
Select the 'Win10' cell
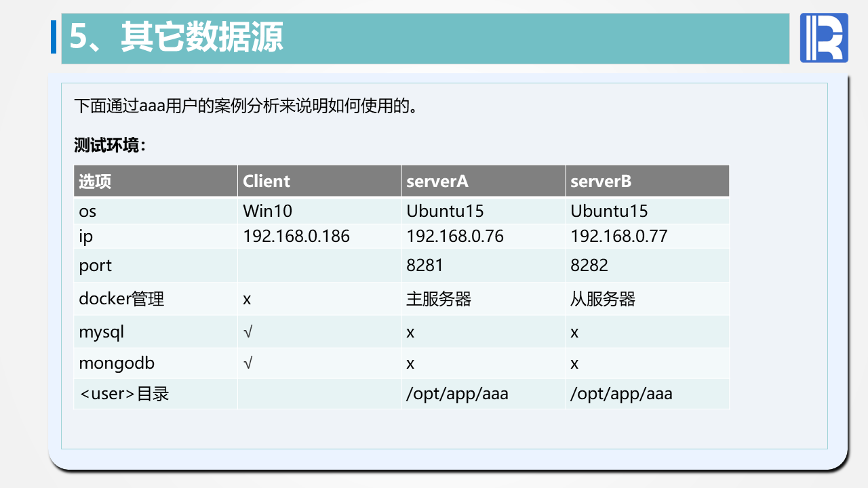tap(268, 211)
